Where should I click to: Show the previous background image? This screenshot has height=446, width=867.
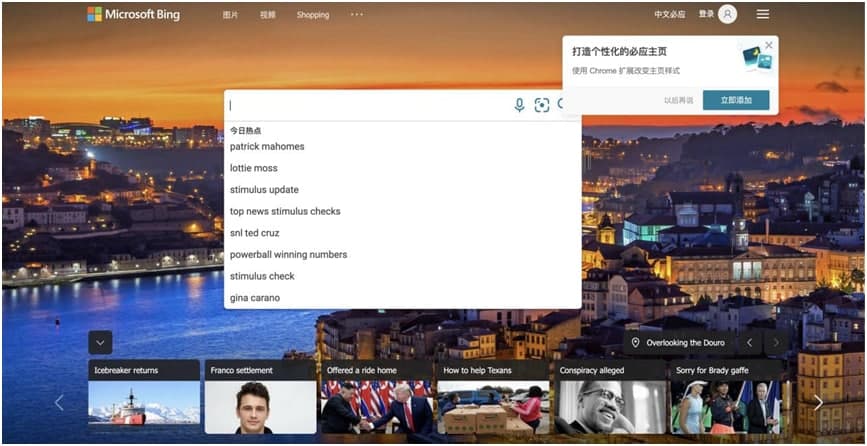(x=749, y=343)
